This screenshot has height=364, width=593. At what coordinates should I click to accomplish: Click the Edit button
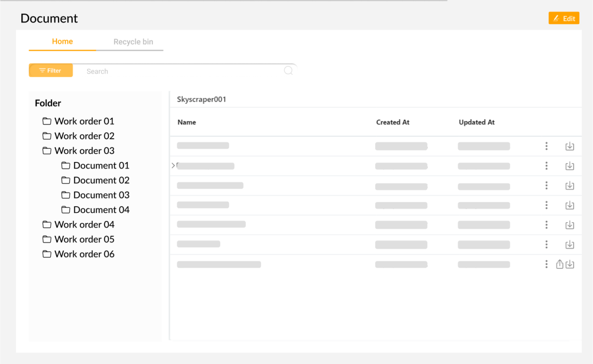(x=564, y=18)
